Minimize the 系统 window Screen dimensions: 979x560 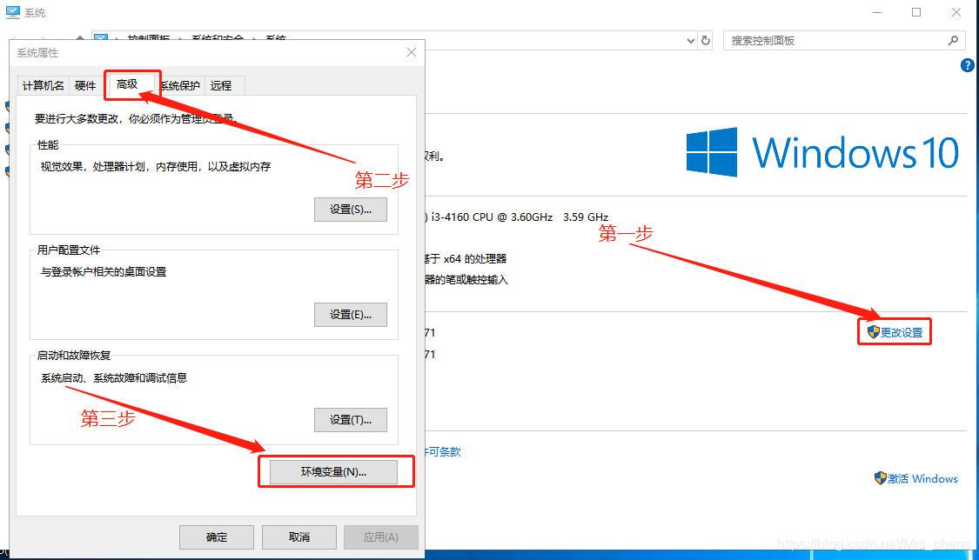pos(877,12)
